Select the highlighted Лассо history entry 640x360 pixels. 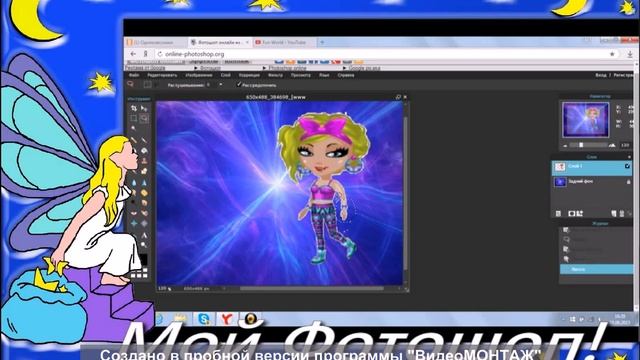coord(596,269)
